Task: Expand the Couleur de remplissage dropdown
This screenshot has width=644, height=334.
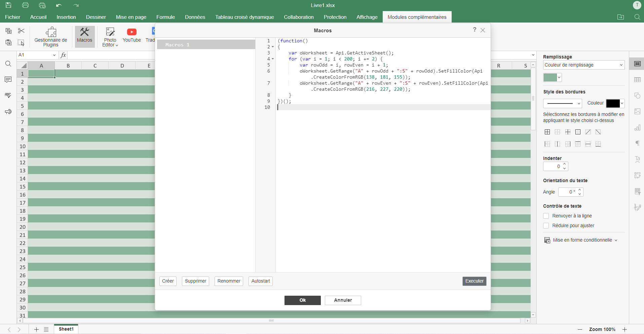Action: (x=583, y=65)
